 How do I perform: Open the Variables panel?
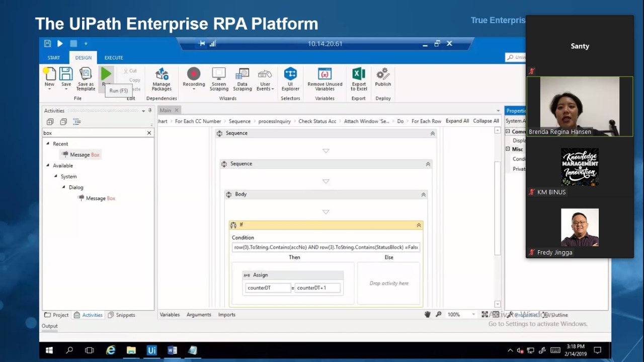pos(170,315)
